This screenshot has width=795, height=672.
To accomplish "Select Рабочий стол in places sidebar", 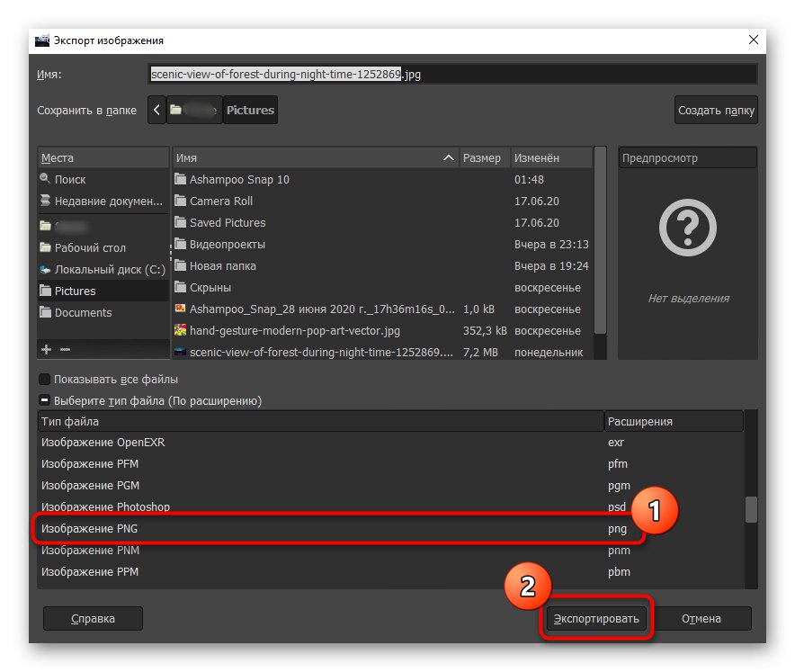I will [x=103, y=247].
